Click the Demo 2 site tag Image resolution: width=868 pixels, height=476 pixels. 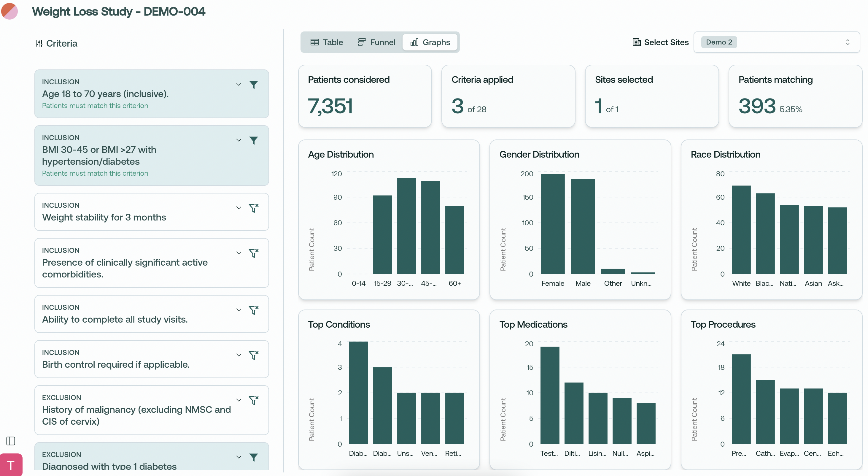(x=718, y=42)
